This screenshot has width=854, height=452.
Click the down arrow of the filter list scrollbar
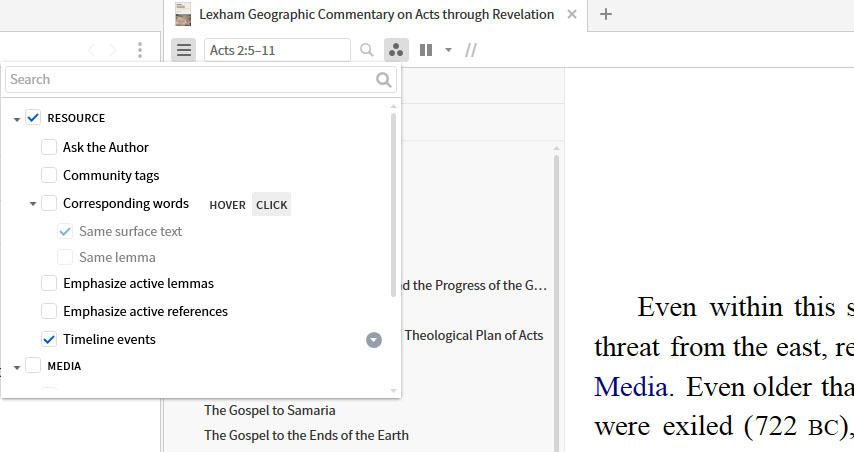tap(393, 390)
